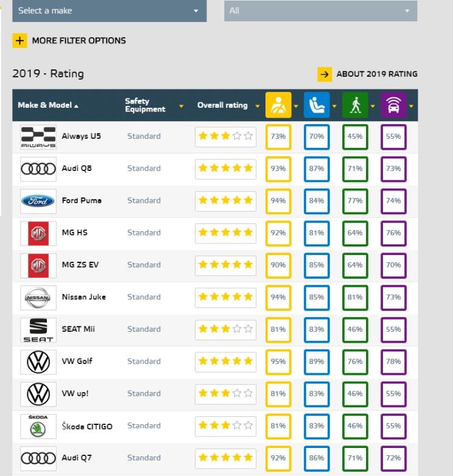Click the Ford logo thumbnail

click(x=38, y=201)
